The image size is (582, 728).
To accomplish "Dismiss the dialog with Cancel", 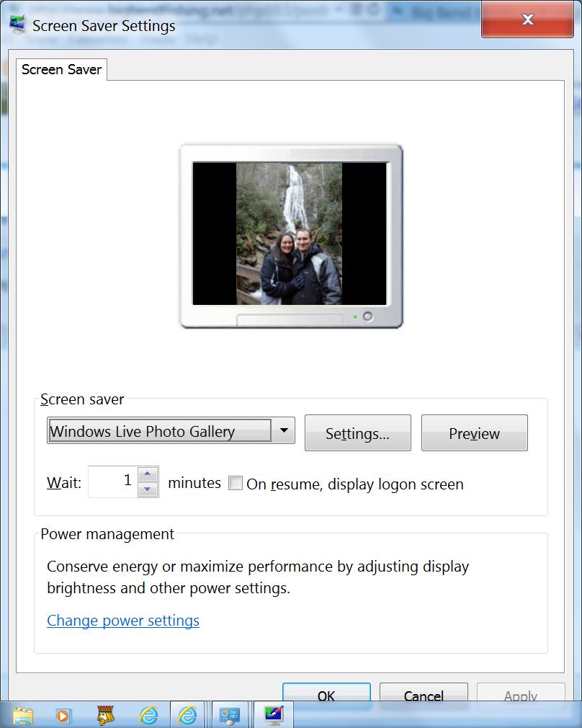I will point(424,693).
